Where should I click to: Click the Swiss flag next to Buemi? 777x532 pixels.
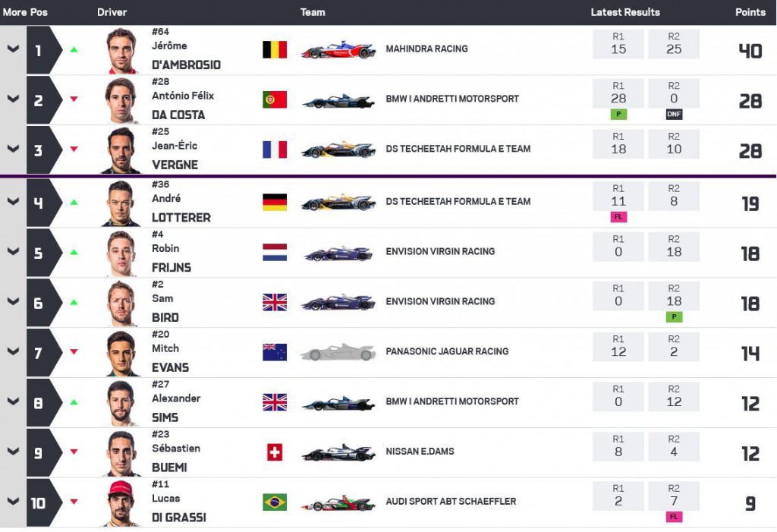(x=275, y=452)
